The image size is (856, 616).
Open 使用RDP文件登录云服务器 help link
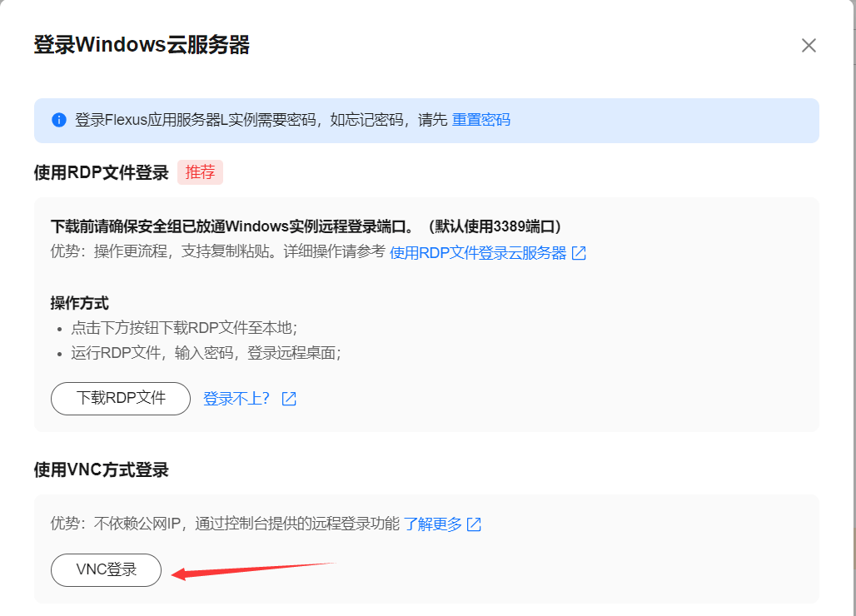[x=478, y=252]
